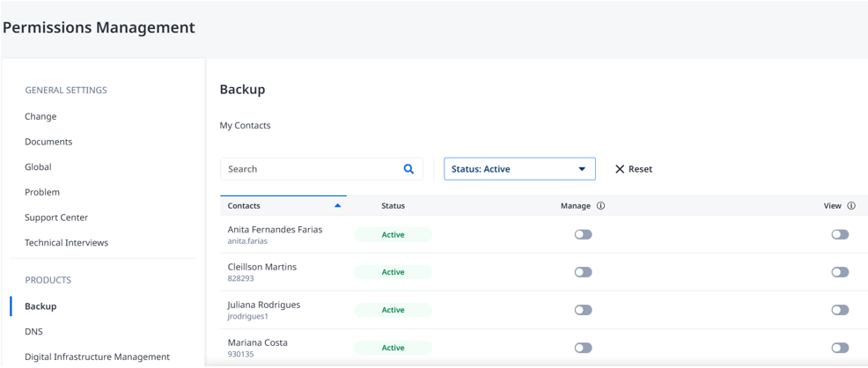This screenshot has height=368, width=868.
Task: Click the Contacts column sort arrow
Action: tap(338, 206)
